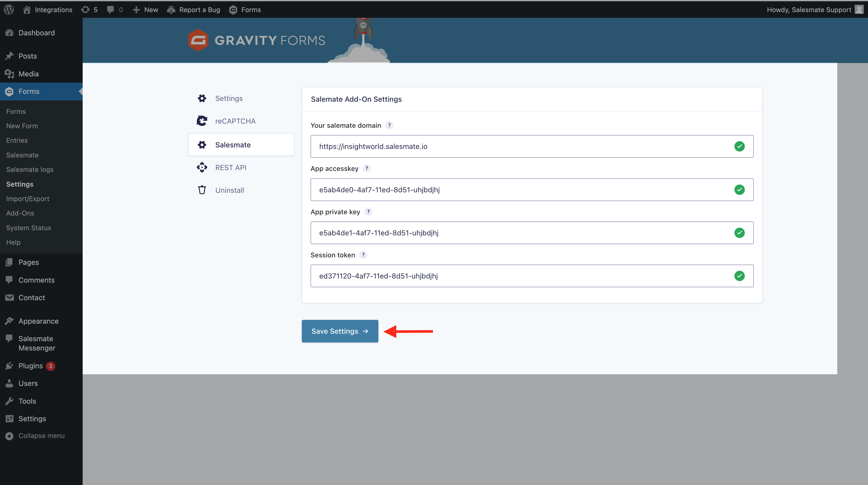Screen dimensions: 868x485
Task: Open Plugins with 3 updates badge
Action: pos(41,366)
